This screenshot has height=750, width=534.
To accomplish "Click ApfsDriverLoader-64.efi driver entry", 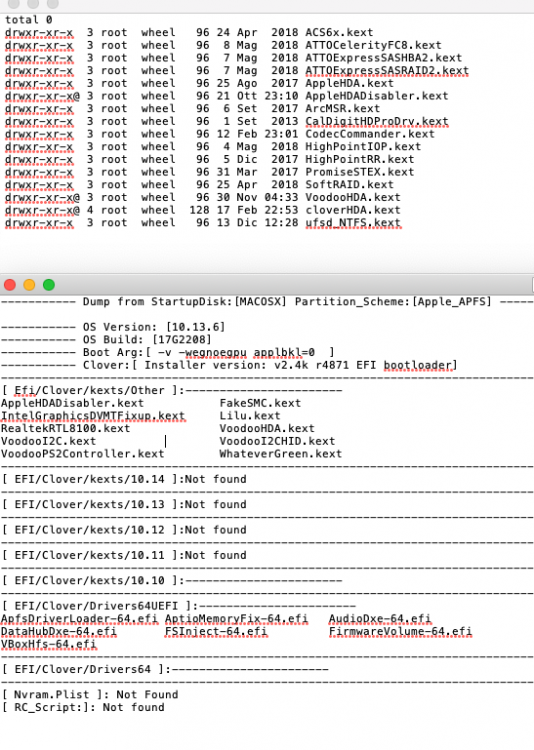I will pos(79,618).
